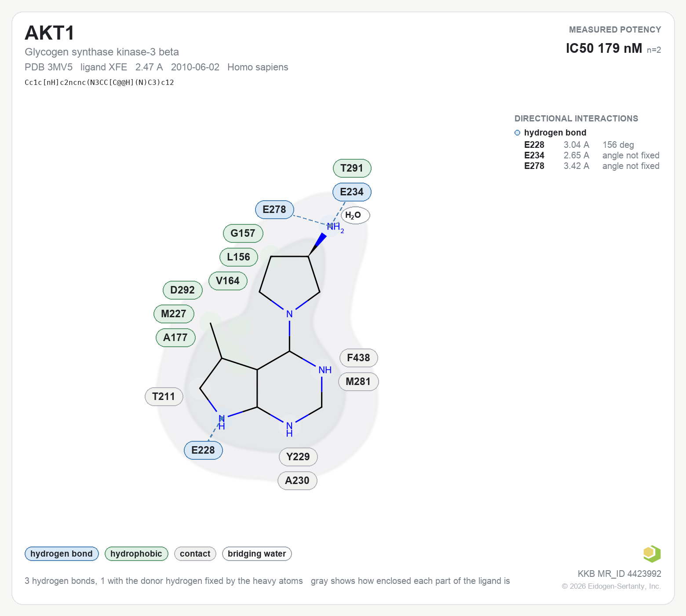Click the F438 contact residue

[x=359, y=358]
